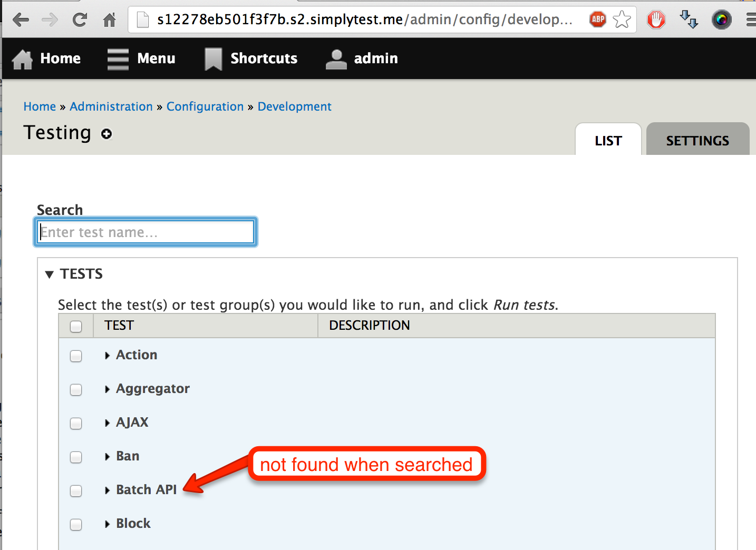Viewport: 756px width, 550px height.
Task: Open the browser hamburger menu
Action: [750, 19]
